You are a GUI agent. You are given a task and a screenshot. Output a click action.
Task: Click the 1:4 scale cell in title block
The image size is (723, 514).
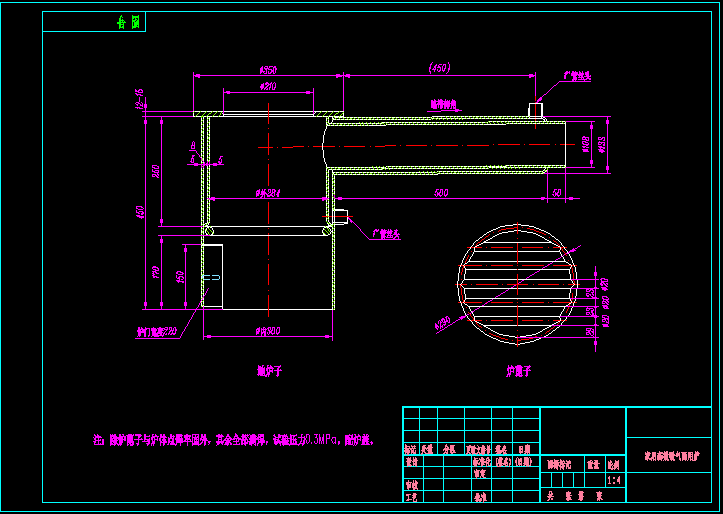click(x=613, y=481)
